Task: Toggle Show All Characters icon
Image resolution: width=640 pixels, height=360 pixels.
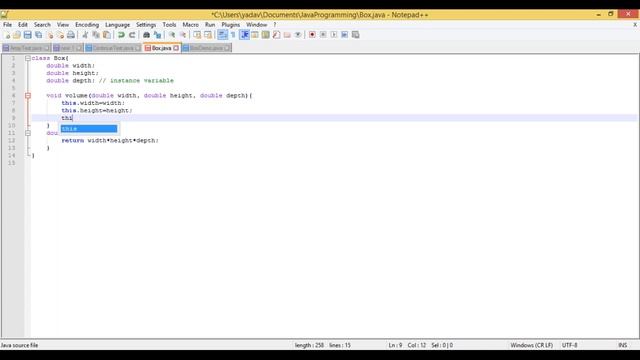Action: (233, 35)
